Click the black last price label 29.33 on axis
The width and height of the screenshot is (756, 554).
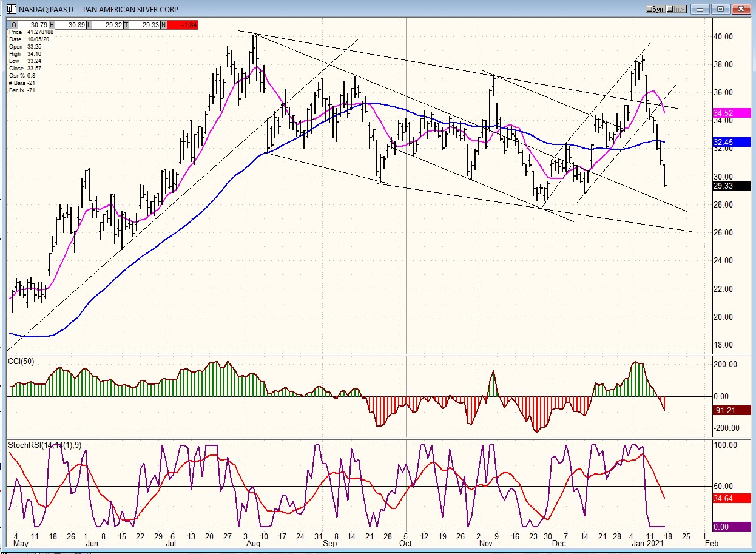(x=731, y=186)
